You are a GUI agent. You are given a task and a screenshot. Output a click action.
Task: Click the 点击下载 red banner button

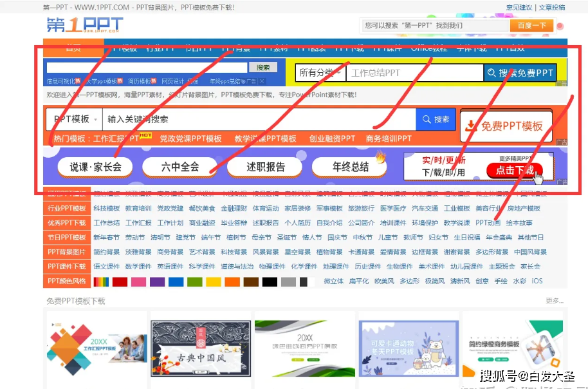516,171
